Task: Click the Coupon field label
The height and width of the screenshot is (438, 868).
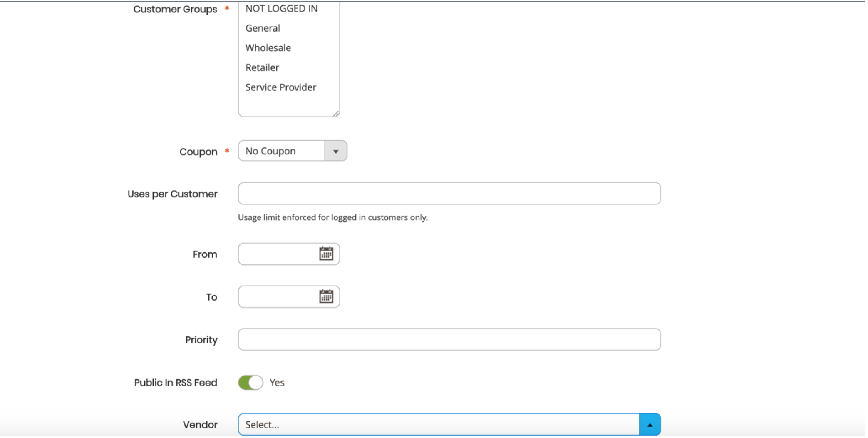Action: tap(198, 152)
